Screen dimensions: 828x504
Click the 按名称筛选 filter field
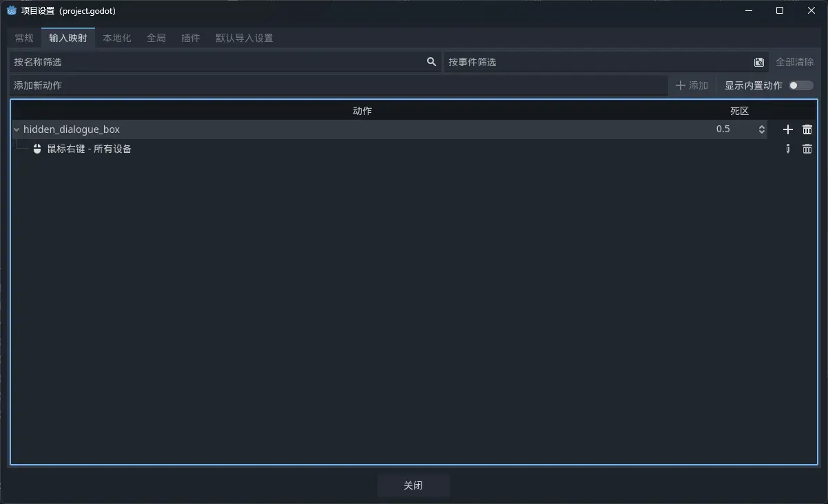click(225, 62)
